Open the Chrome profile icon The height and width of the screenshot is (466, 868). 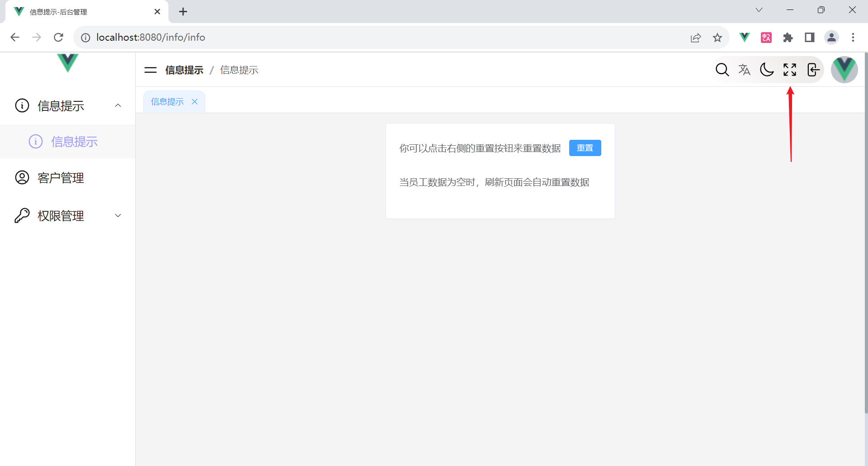(832, 38)
